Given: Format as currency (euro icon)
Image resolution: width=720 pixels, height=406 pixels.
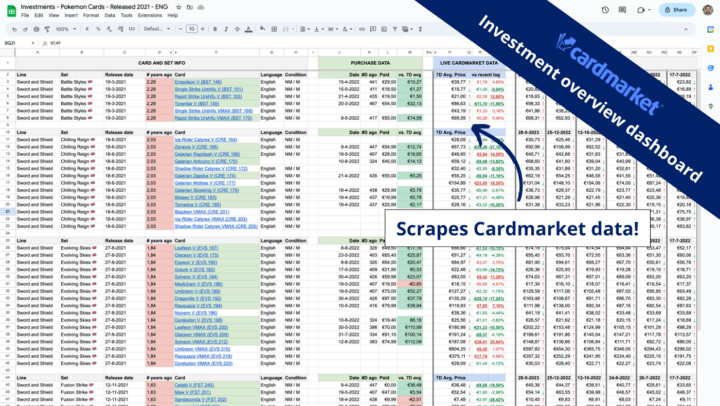Looking at the screenshot, I should 87,29.
